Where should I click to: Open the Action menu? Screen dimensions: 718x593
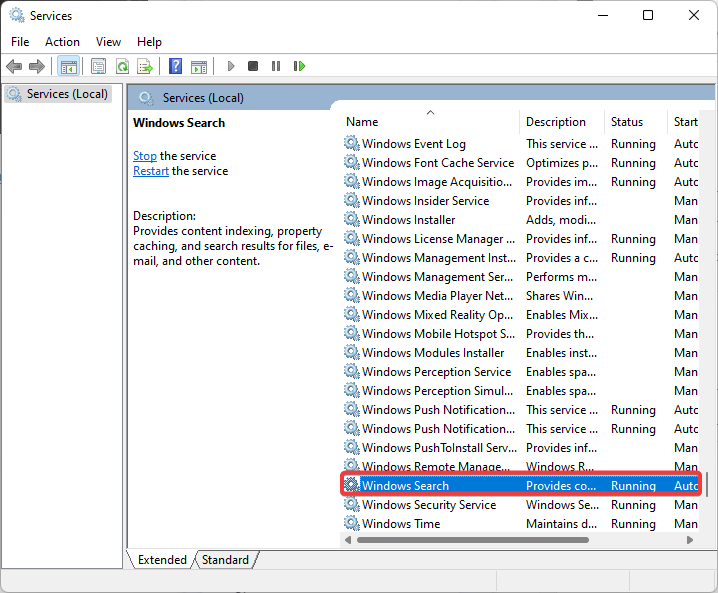click(x=62, y=42)
